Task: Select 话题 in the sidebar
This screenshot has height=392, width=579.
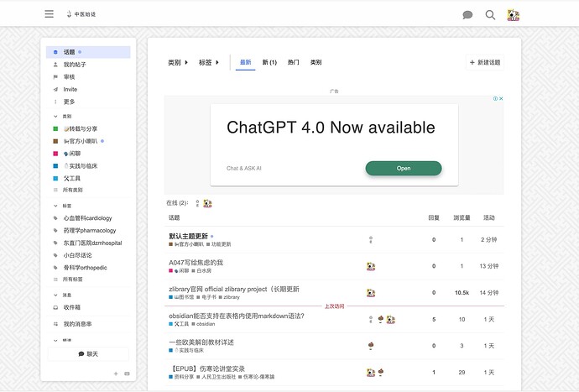Action: (88, 52)
